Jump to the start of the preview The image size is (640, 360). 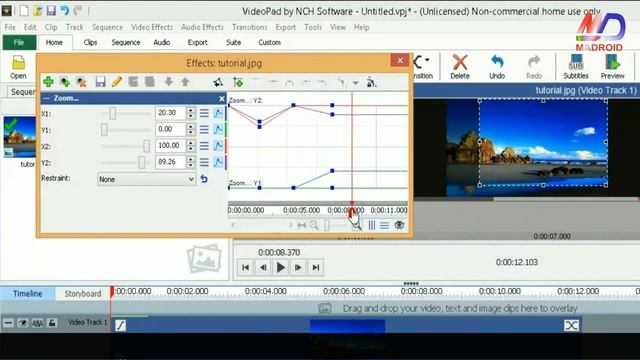(245, 267)
